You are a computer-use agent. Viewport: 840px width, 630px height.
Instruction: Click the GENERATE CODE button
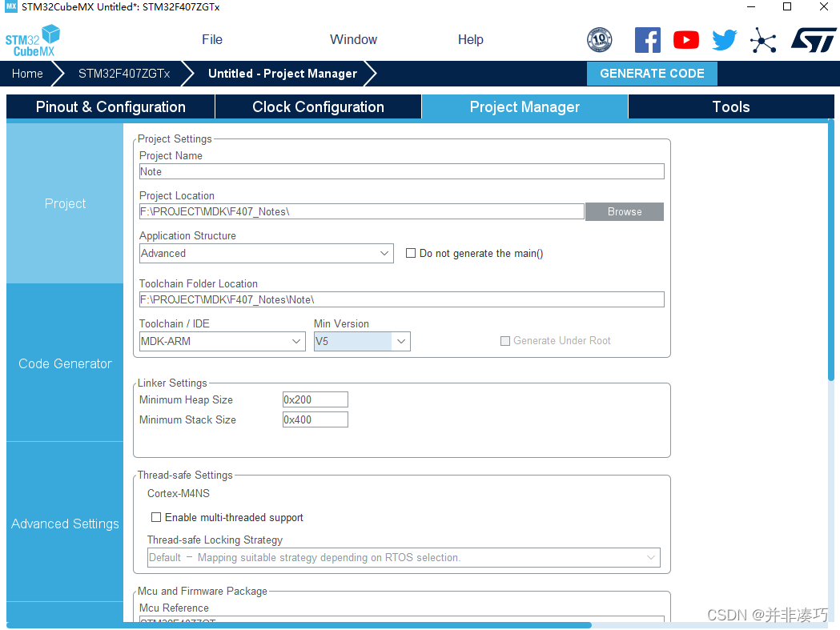pos(652,74)
